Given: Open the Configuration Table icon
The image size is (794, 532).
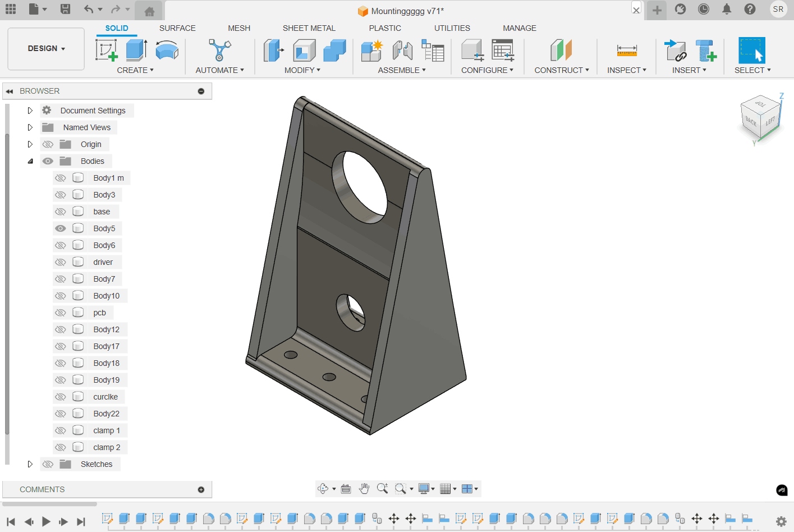Looking at the screenshot, I should click(x=503, y=51).
